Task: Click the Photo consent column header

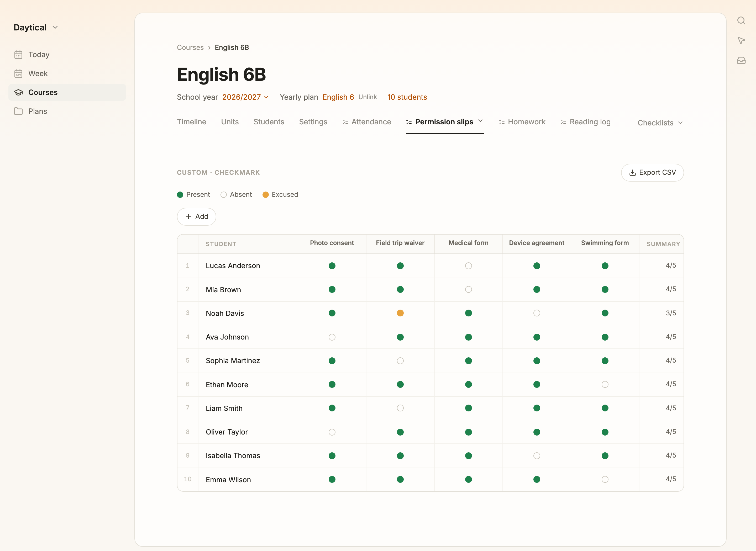Action: [x=332, y=243]
